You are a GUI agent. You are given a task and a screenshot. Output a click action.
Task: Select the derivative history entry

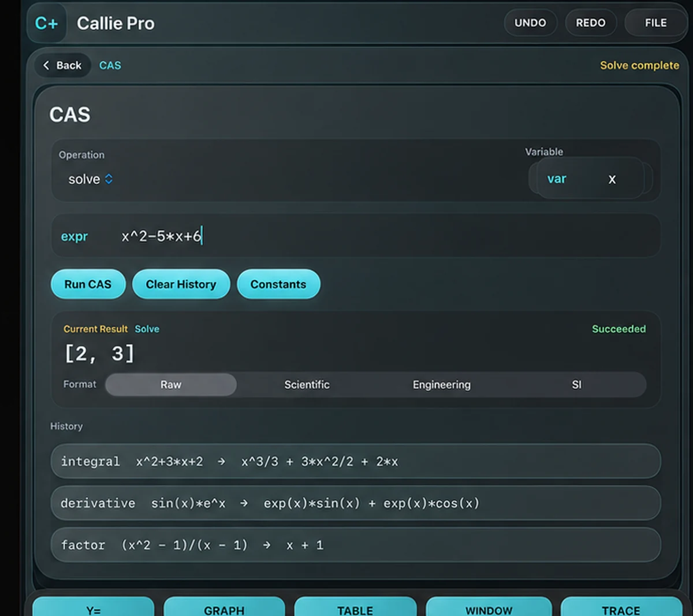pyautogui.click(x=356, y=503)
